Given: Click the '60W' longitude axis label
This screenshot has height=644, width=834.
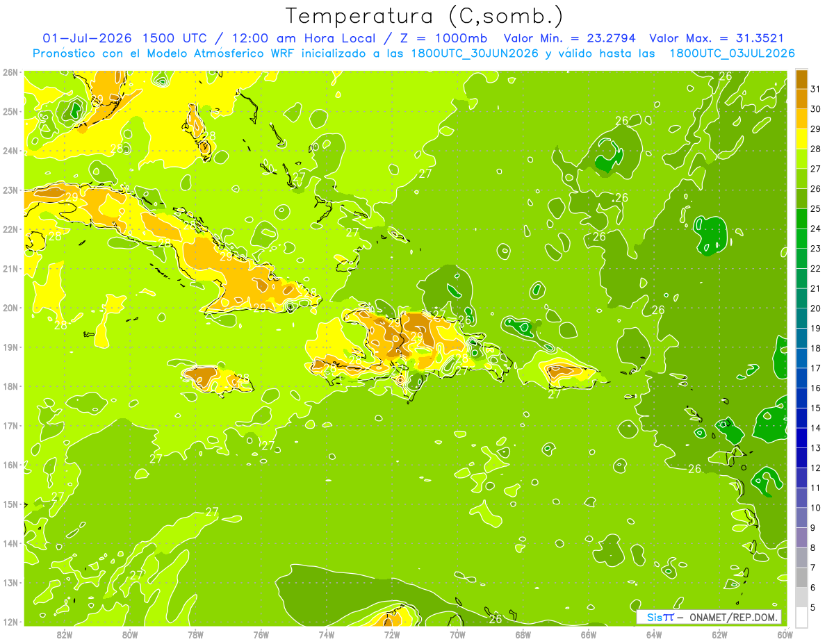Looking at the screenshot, I should click(x=785, y=635).
